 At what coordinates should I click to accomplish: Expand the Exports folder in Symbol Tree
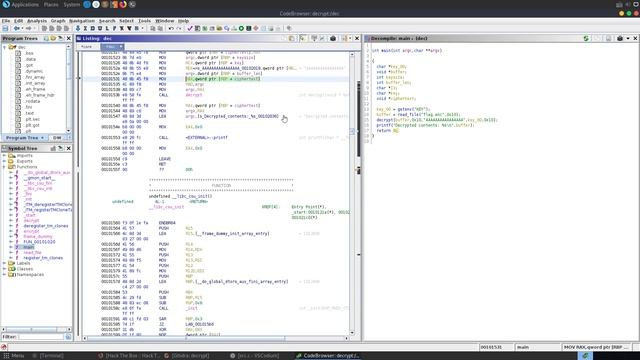pyautogui.click(x=4, y=161)
